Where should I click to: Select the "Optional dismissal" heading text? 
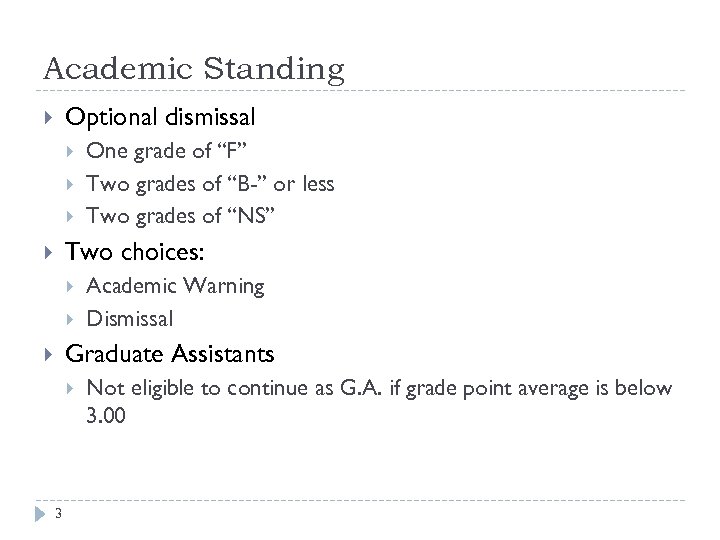pyautogui.click(x=160, y=118)
